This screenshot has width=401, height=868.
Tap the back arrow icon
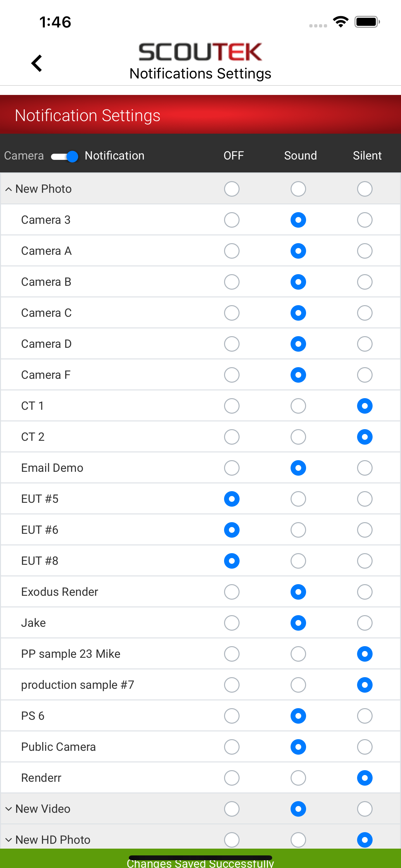pyautogui.click(x=37, y=63)
